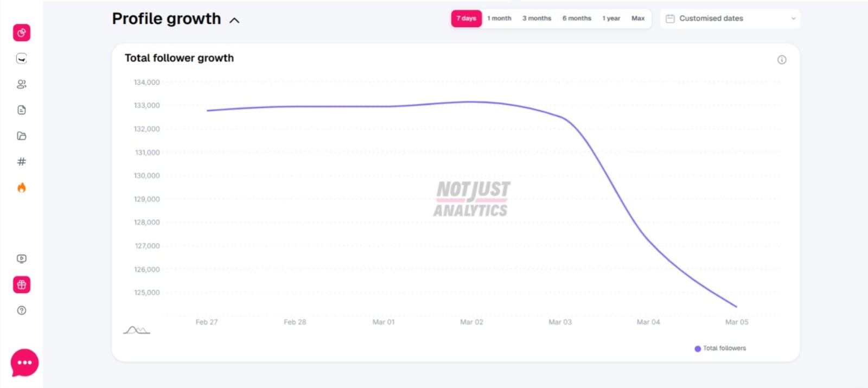Click the info icon on follower chart
Image resolution: width=868 pixels, height=388 pixels.
tap(782, 60)
